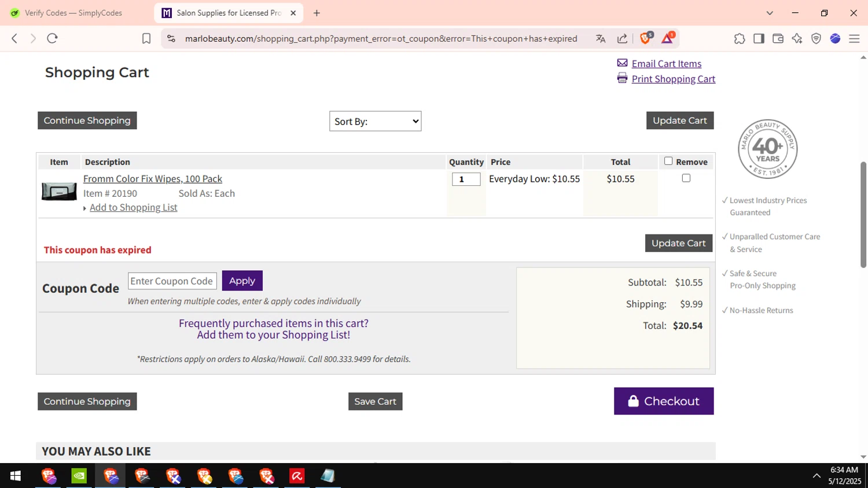Open Brave Shields lion icon
This screenshot has height=488, width=868.
pos(646,38)
